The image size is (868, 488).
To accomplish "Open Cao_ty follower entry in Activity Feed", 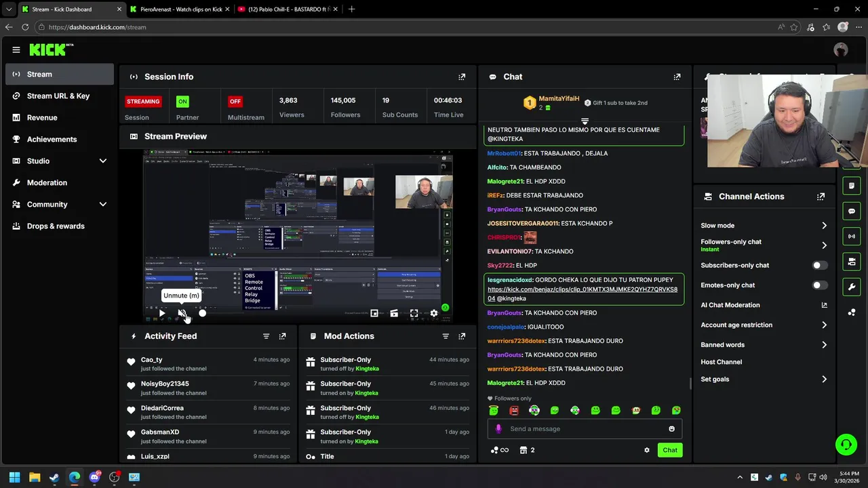I will coord(208,364).
